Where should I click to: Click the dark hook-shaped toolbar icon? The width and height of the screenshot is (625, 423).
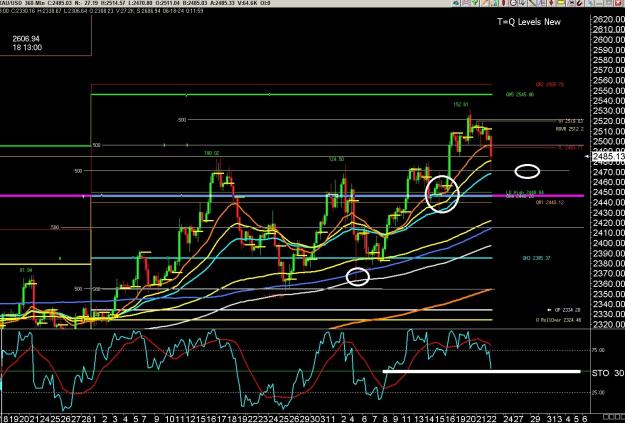[x=580, y=3]
